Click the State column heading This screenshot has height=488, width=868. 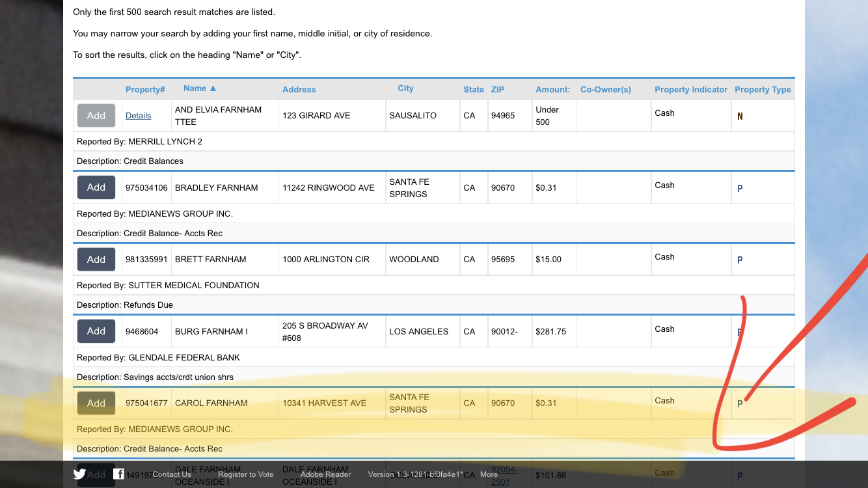(474, 90)
